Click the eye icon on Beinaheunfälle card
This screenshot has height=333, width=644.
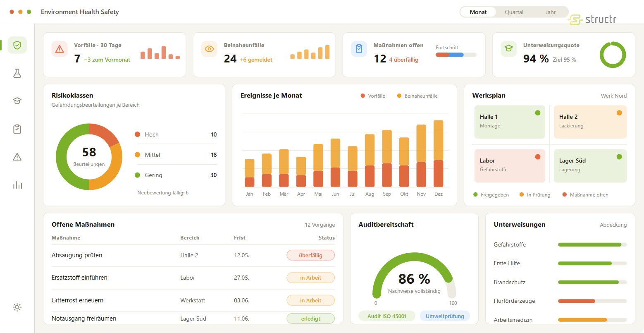[209, 49]
